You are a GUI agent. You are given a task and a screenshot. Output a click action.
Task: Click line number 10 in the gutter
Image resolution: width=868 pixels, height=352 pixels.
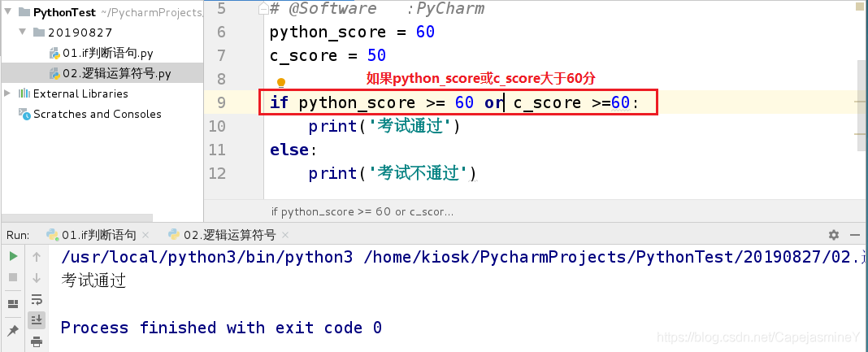217,126
